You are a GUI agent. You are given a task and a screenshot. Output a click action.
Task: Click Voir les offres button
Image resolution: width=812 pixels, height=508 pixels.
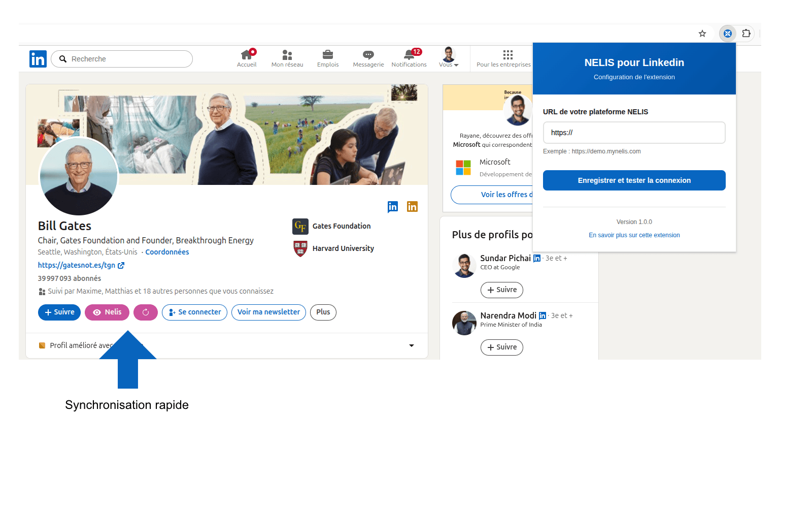click(x=492, y=195)
